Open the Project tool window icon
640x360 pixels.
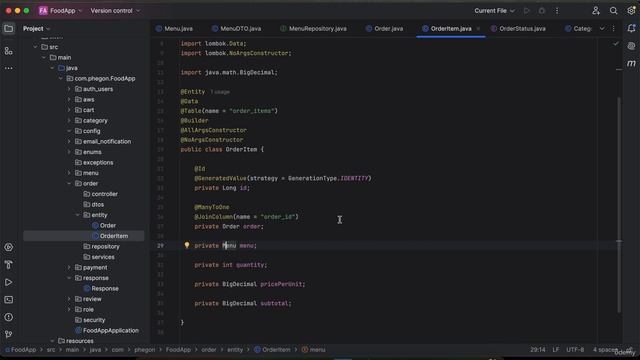tap(9, 29)
